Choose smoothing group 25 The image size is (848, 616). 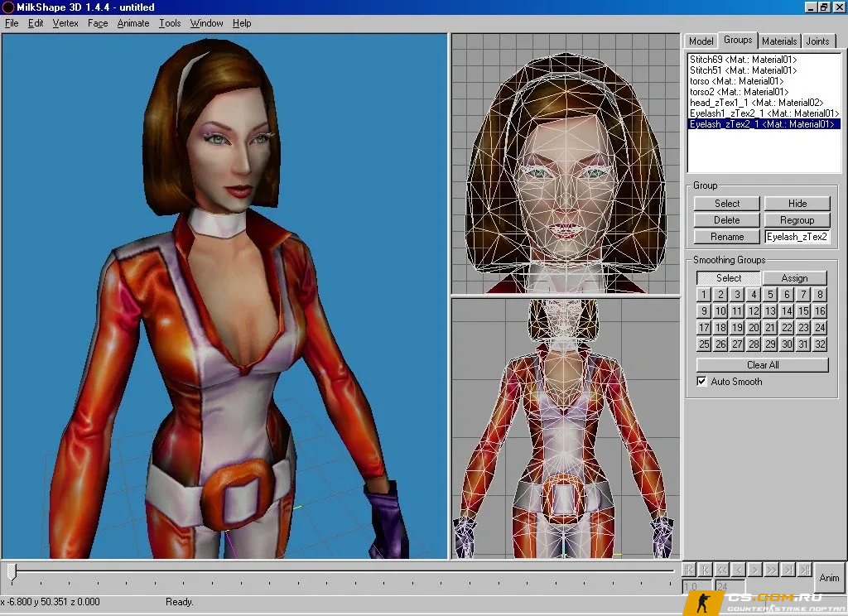pos(704,344)
